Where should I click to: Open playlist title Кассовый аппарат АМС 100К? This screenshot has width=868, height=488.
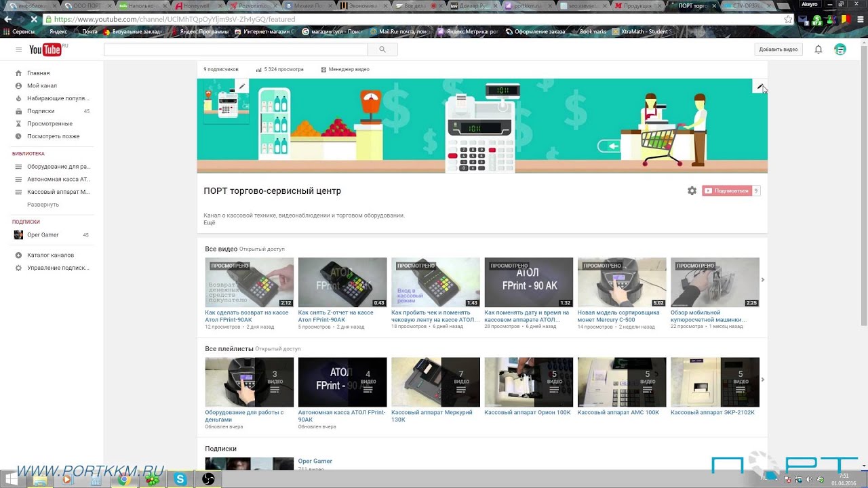point(618,412)
